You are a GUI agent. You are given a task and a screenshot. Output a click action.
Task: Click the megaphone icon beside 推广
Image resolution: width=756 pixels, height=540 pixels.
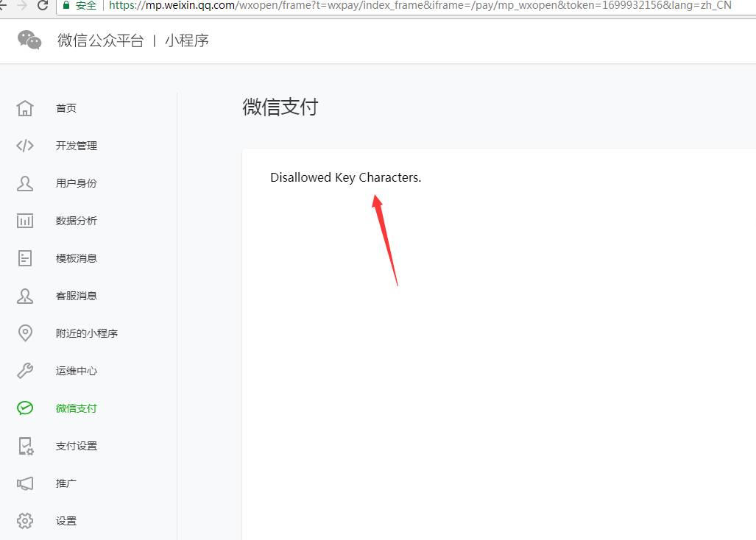[x=25, y=483]
